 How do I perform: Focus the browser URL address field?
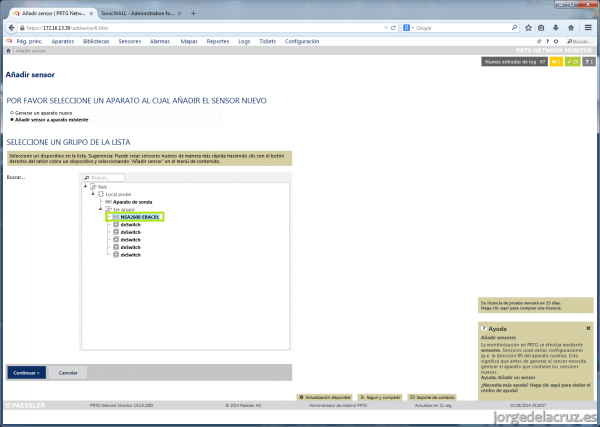click(x=203, y=28)
